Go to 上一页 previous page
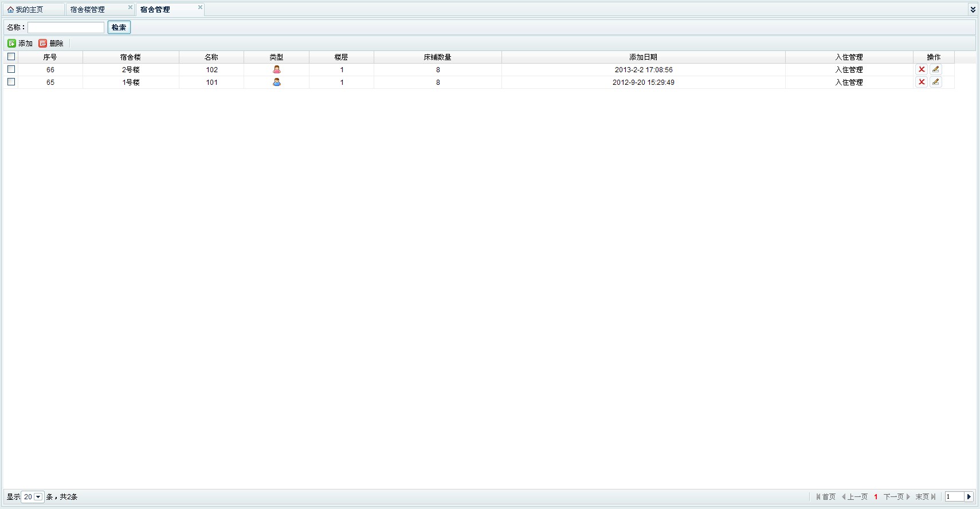Viewport: 980px width, 509px height. tap(854, 497)
